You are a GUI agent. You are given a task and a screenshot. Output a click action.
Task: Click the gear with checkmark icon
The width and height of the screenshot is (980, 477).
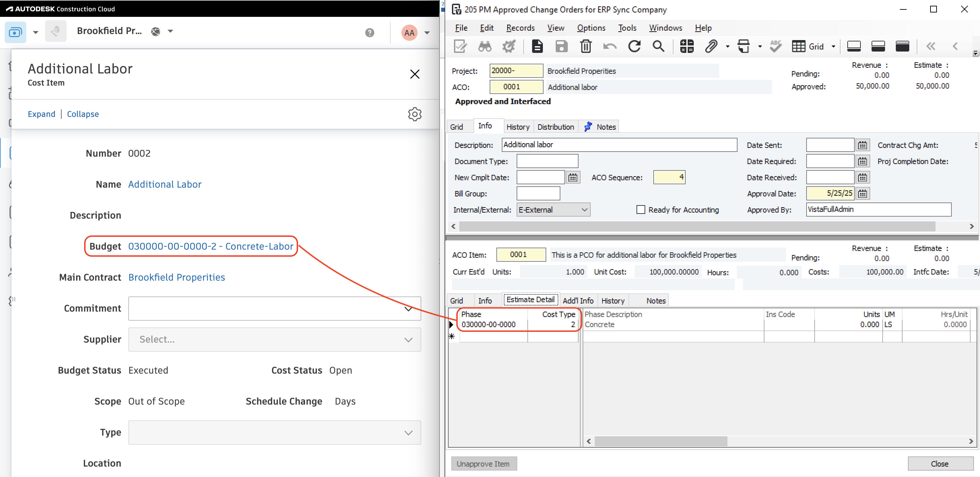509,46
